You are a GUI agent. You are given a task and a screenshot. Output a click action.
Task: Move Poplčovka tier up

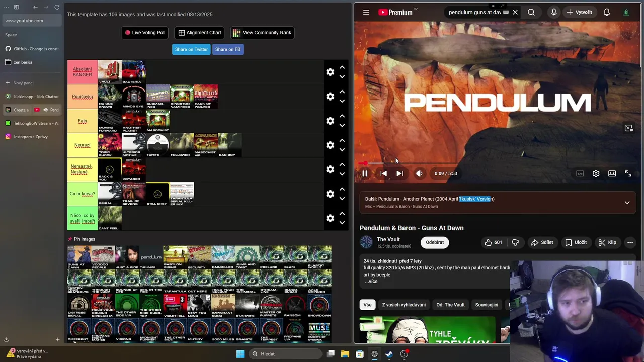(342, 92)
